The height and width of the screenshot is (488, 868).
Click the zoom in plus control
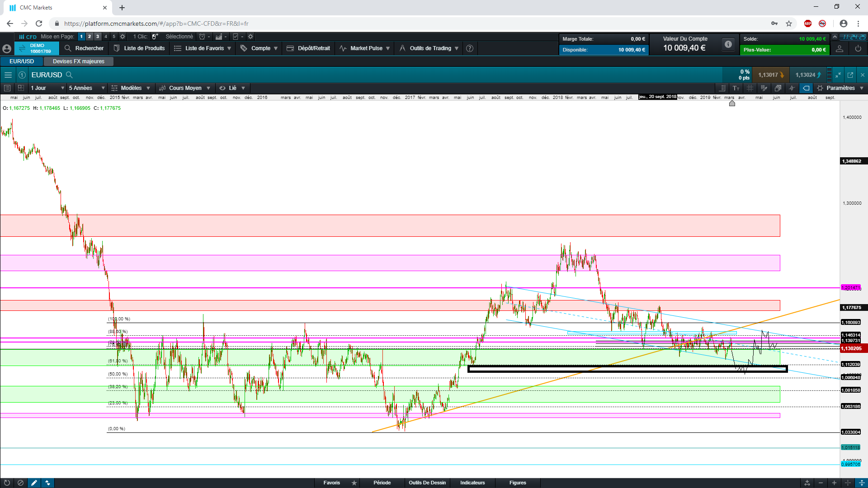834,483
